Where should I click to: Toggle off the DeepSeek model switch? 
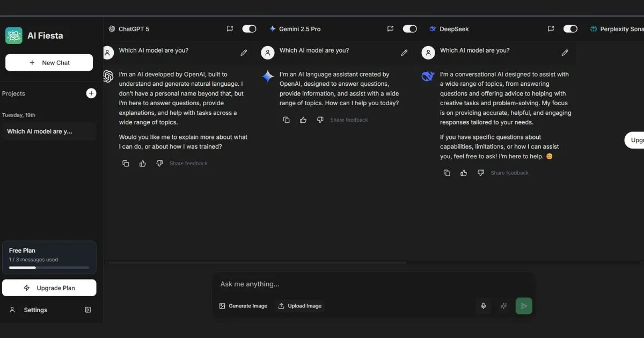(x=570, y=29)
